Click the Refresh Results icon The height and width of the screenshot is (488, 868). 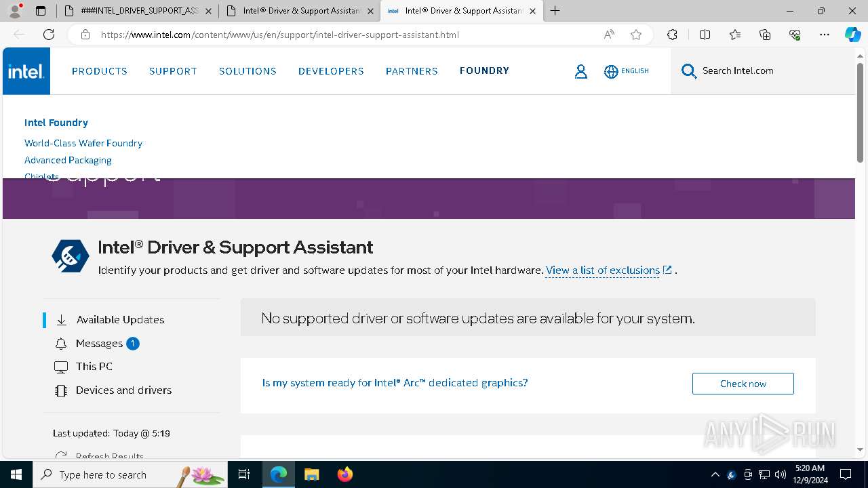point(61,457)
